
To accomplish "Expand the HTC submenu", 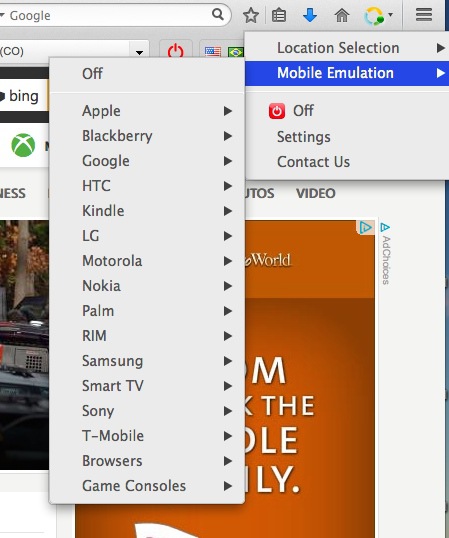I will click(x=147, y=186).
